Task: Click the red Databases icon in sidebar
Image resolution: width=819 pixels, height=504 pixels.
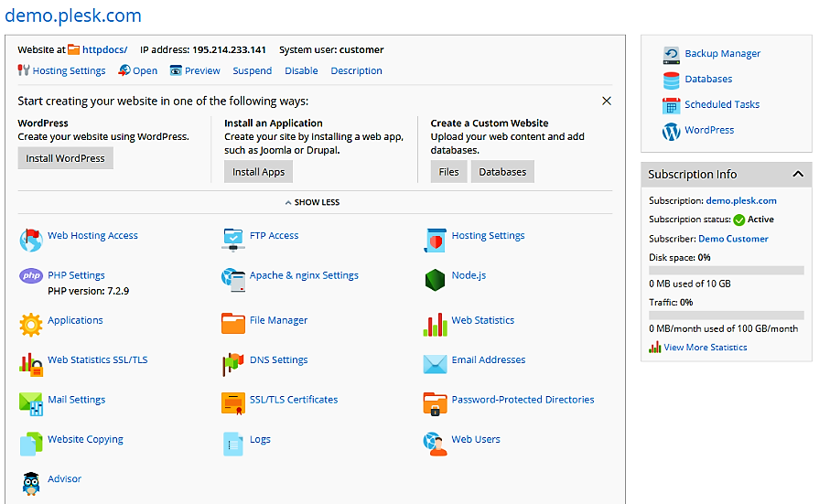Action: (x=671, y=81)
